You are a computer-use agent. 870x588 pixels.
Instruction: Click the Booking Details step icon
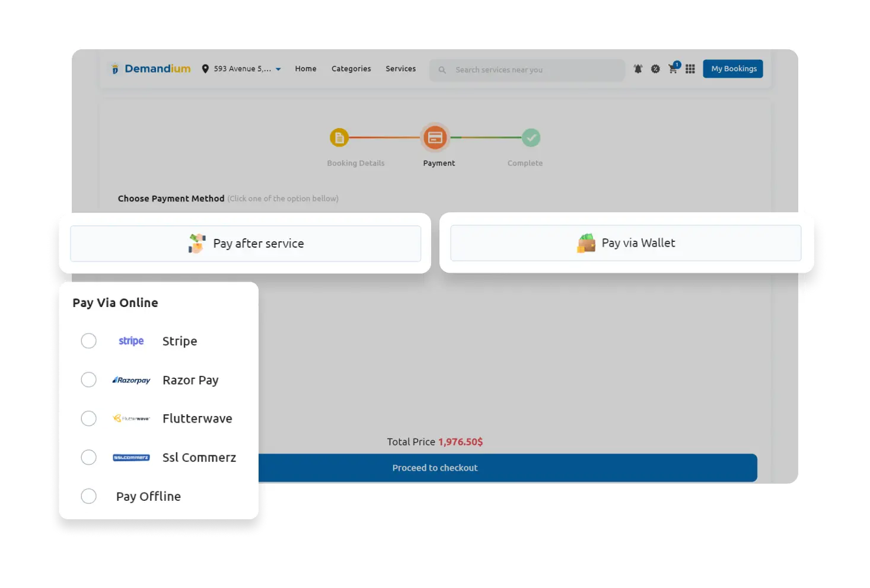pos(339,138)
